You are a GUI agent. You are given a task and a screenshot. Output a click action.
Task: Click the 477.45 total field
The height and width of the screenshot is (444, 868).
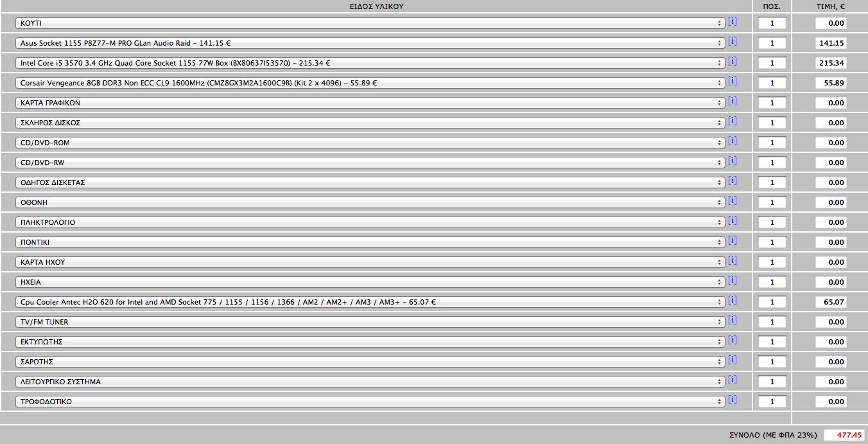[x=844, y=435]
